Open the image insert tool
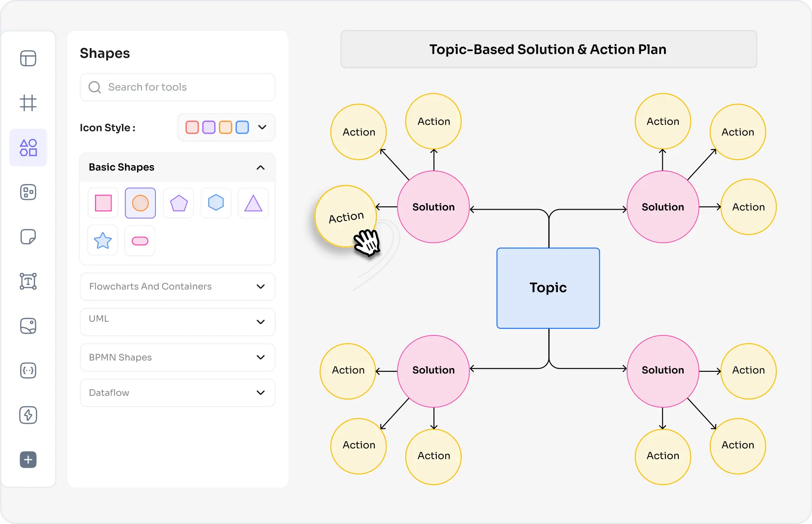The image size is (812, 524). click(x=28, y=326)
